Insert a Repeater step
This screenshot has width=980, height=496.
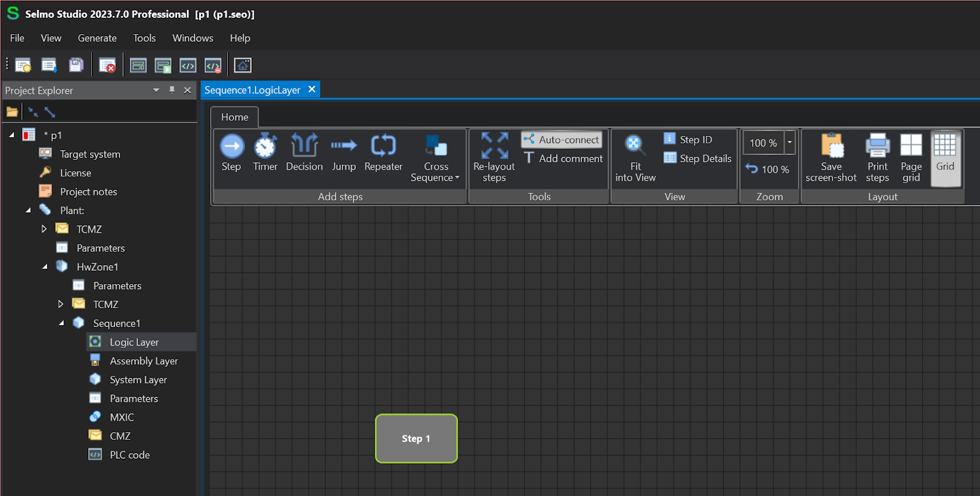coord(383,153)
